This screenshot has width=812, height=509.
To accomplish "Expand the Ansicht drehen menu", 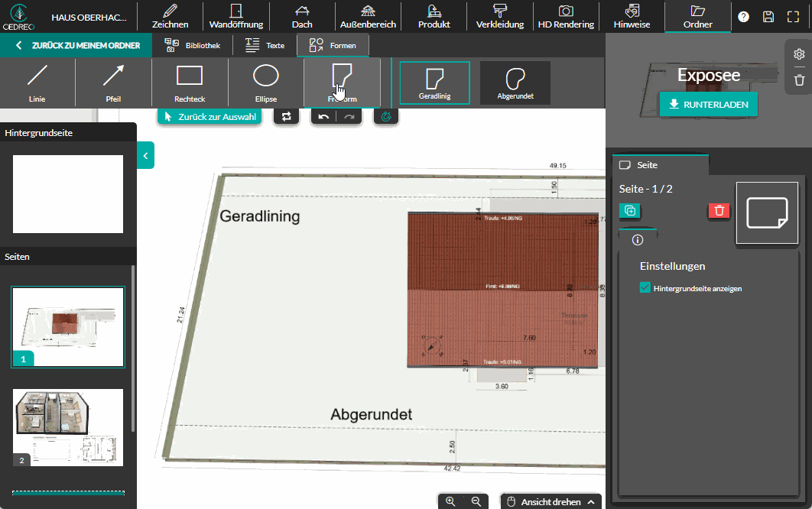I will point(551,502).
